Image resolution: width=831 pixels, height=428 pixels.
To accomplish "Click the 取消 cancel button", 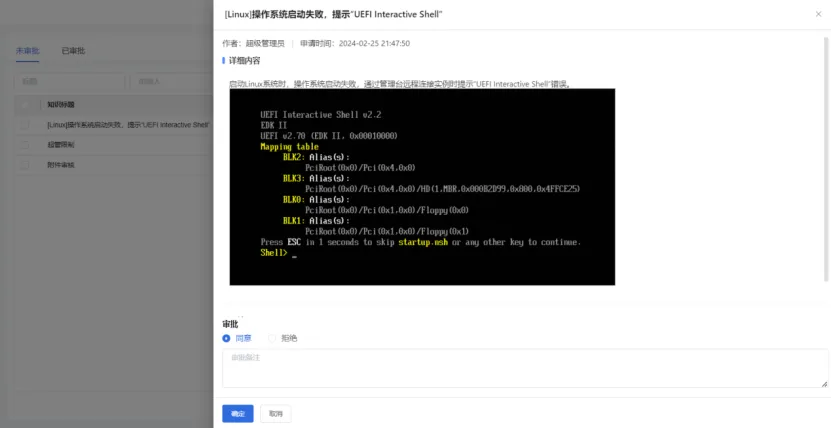I will 276,414.
